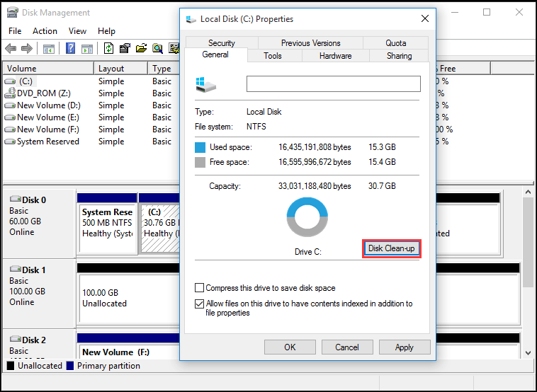This screenshot has width=537, height=392.
Task: Click the drive icon next to New Volume (D:)
Action: pyautogui.click(x=10, y=105)
